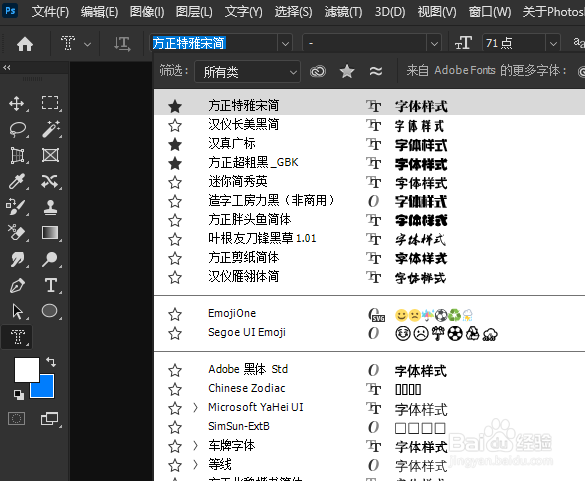Viewport: 585px width, 481px height.
Task: Favorite 迷你简秀英 with its star
Action: coord(175,182)
